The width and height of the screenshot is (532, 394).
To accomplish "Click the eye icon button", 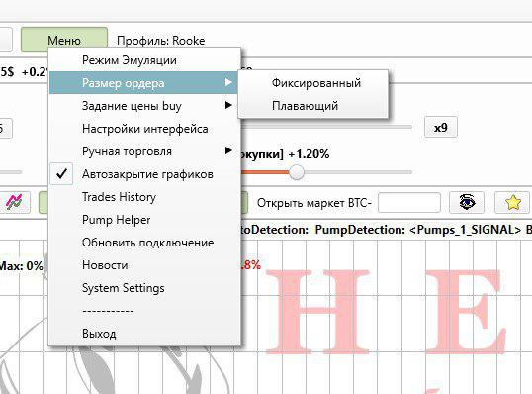I will [x=467, y=202].
